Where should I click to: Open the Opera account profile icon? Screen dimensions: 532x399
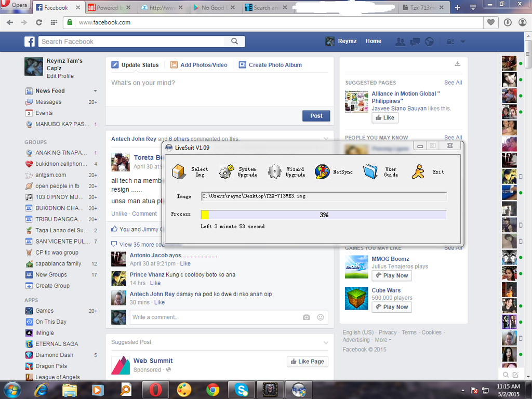tap(523, 22)
